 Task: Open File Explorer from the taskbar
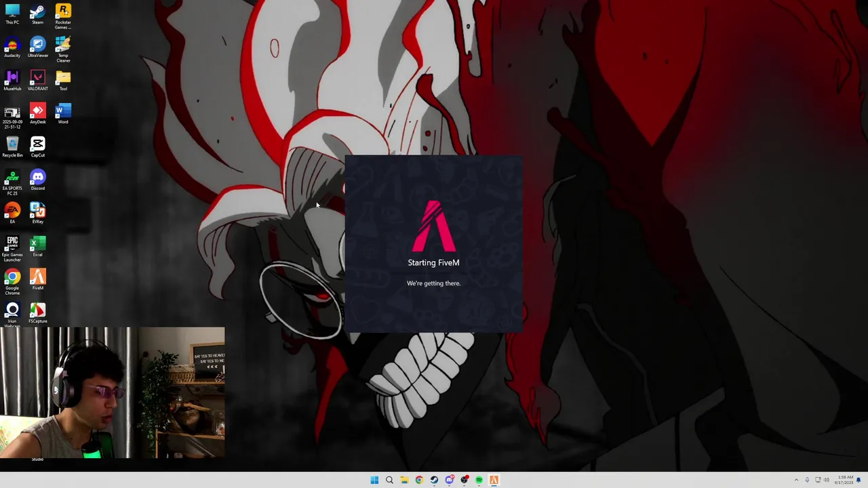pyautogui.click(x=404, y=480)
